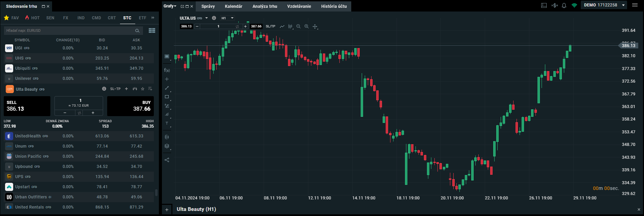
Task: Open the layers tool in the chart sidebar
Action: [167, 146]
